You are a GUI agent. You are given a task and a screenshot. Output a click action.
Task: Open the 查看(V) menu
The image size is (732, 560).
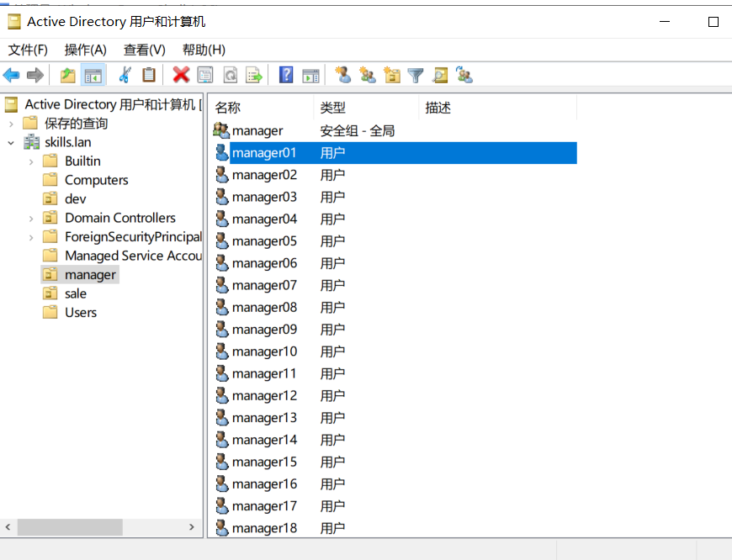pyautogui.click(x=145, y=50)
